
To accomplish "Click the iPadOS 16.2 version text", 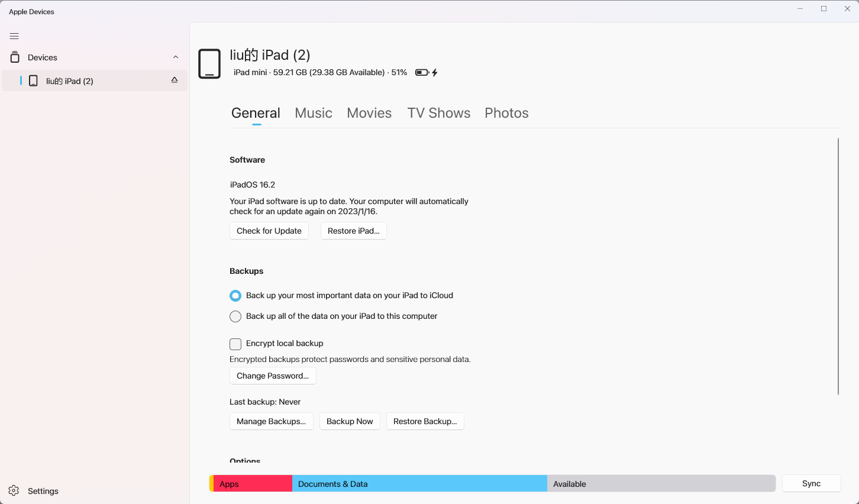I will pyautogui.click(x=253, y=185).
